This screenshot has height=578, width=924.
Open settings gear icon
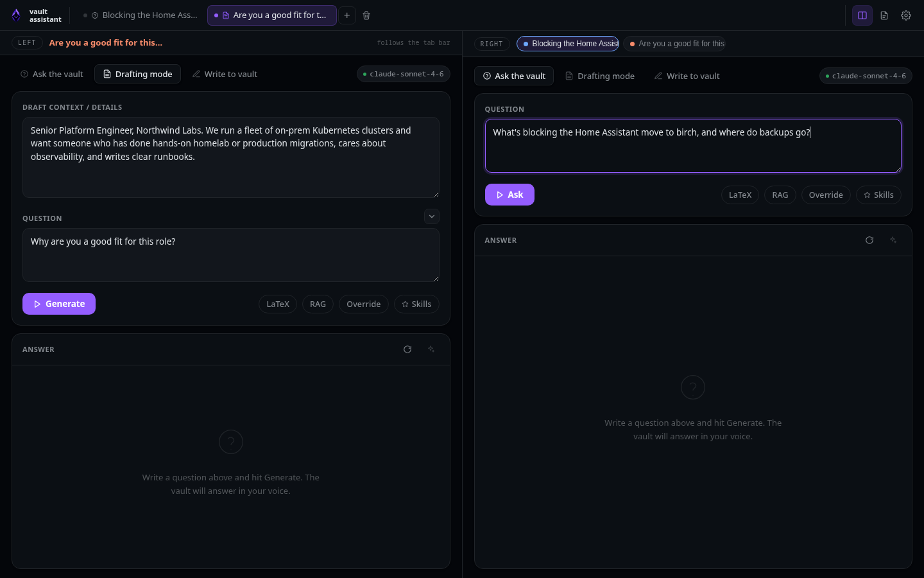click(906, 15)
